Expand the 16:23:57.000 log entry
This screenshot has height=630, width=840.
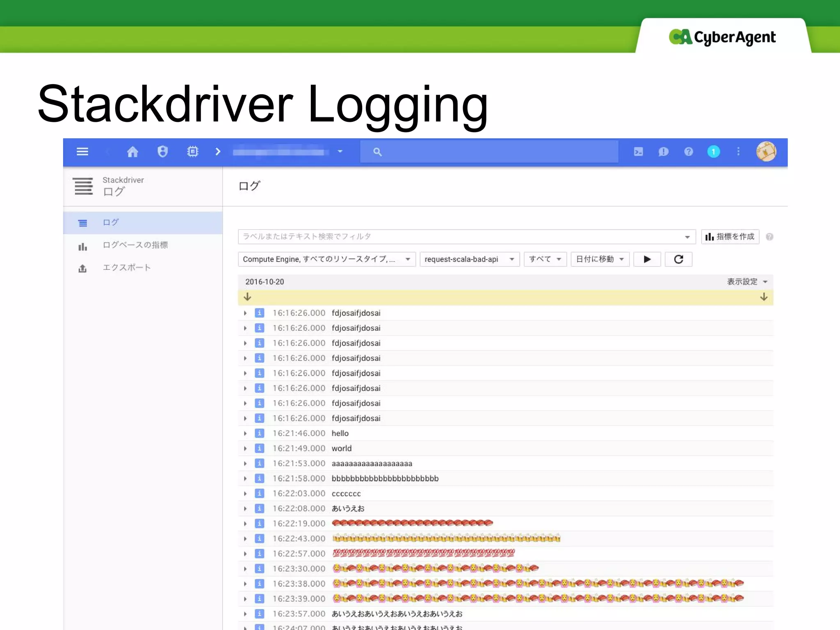tap(245, 614)
